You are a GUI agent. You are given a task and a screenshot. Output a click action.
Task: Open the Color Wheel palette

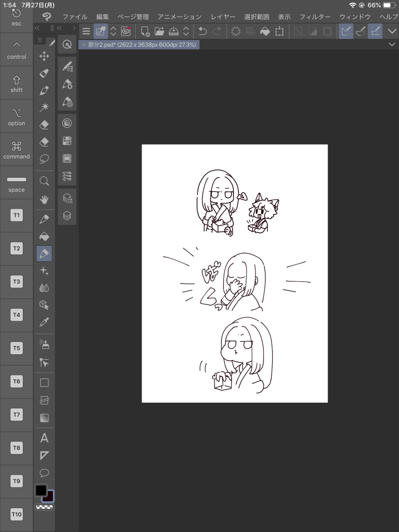67,123
